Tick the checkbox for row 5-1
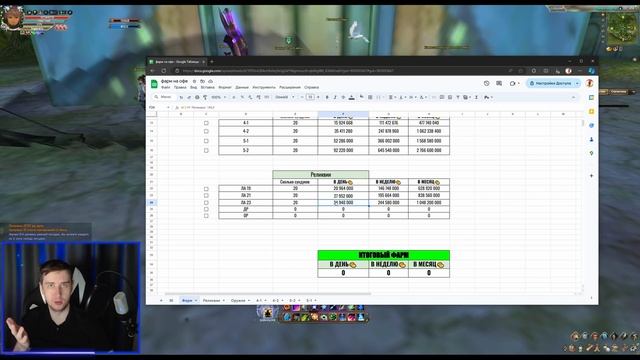The width and height of the screenshot is (640, 360). 206,141
